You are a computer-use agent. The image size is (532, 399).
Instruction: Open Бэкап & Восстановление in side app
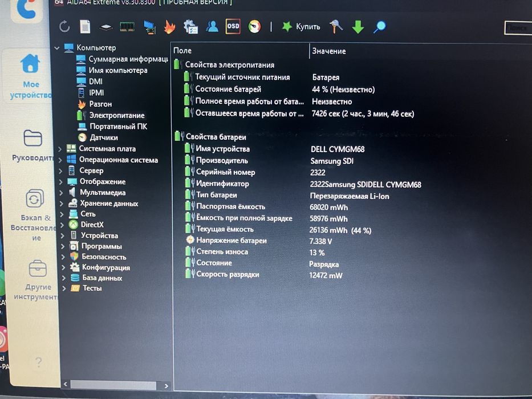pos(35,215)
